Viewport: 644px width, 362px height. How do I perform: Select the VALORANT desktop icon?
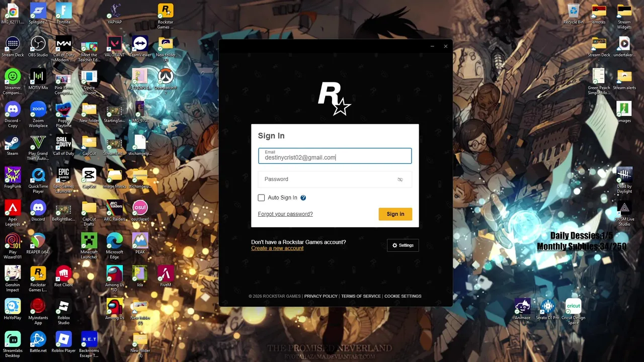pyautogui.click(x=115, y=46)
